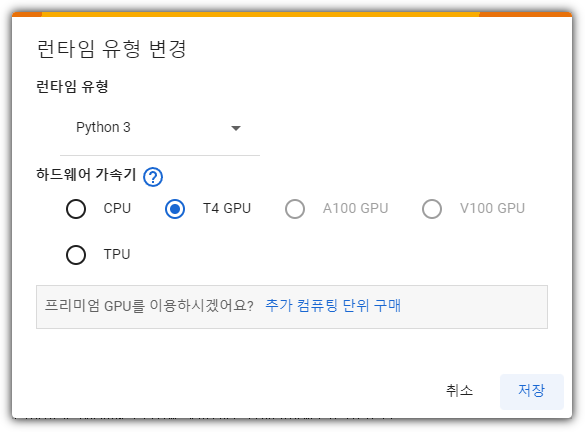Viewport: 585px width, 432px height.
Task: Click the 취소 cancel button
Action: tap(460, 391)
